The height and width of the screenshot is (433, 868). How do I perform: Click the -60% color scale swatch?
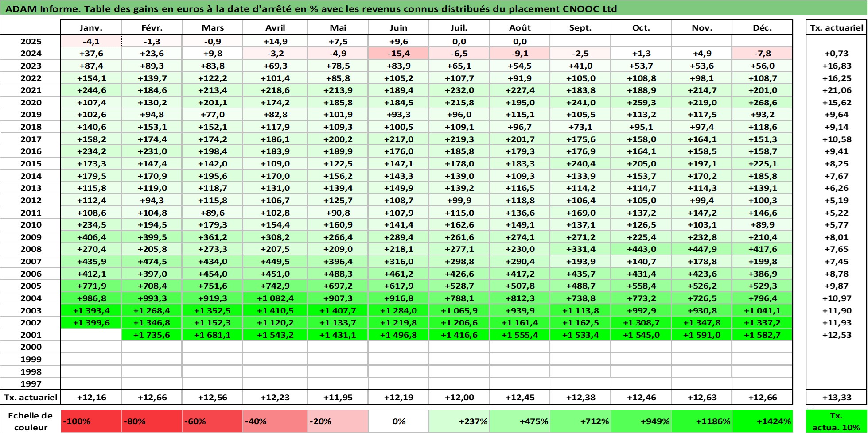(212, 421)
